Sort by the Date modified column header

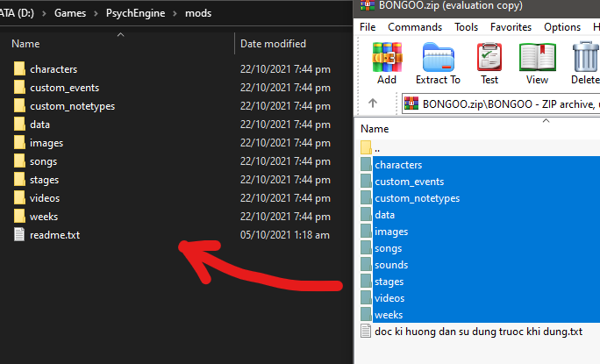[273, 44]
